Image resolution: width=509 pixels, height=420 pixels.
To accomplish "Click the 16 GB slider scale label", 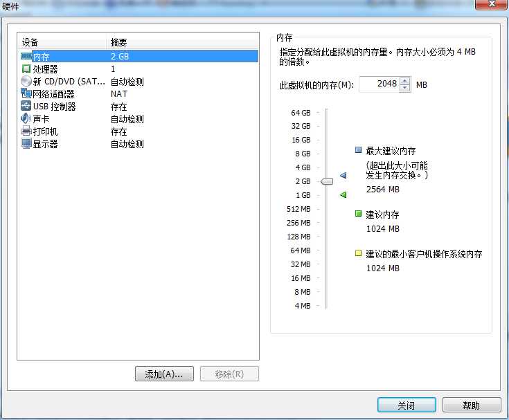I will [x=301, y=140].
